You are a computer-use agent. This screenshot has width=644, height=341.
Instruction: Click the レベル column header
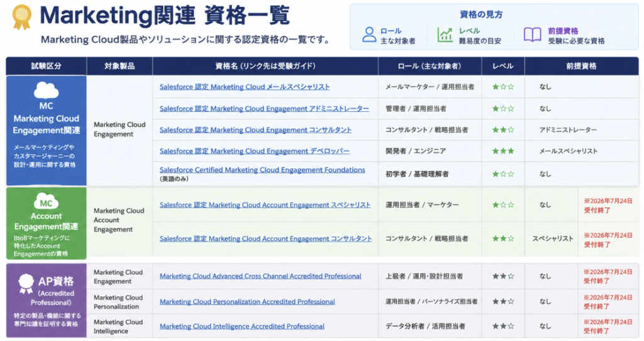pos(503,66)
